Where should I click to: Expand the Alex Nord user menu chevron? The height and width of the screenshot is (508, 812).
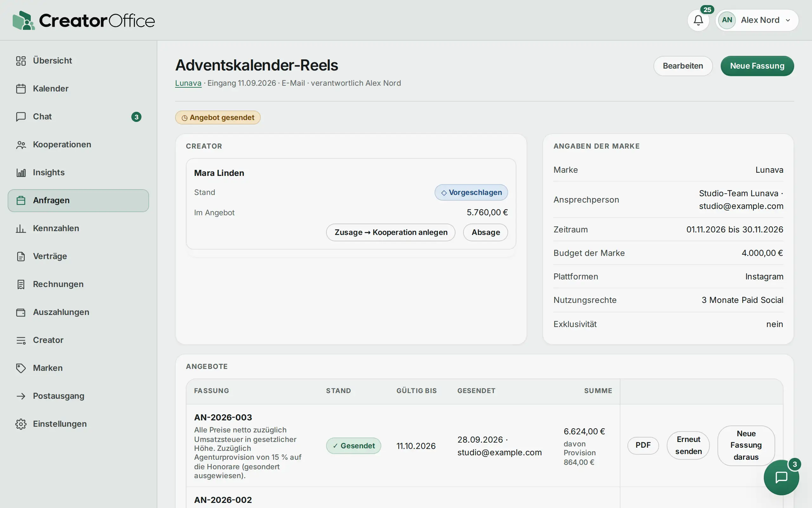pyautogui.click(x=788, y=20)
